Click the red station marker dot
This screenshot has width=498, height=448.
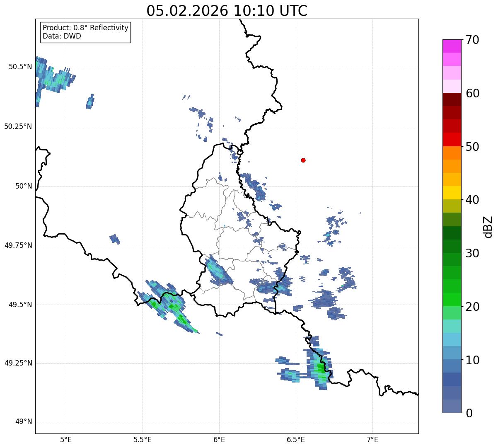coord(303,160)
